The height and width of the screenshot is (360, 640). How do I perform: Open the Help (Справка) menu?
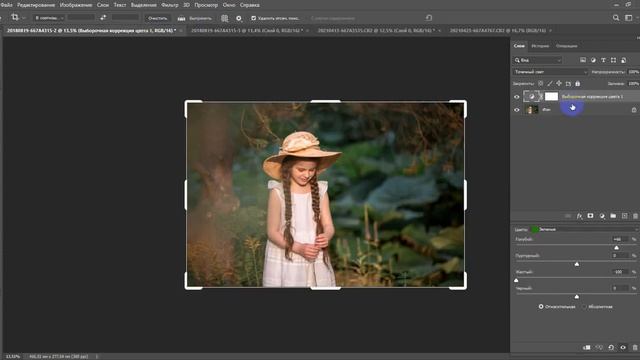(249, 5)
